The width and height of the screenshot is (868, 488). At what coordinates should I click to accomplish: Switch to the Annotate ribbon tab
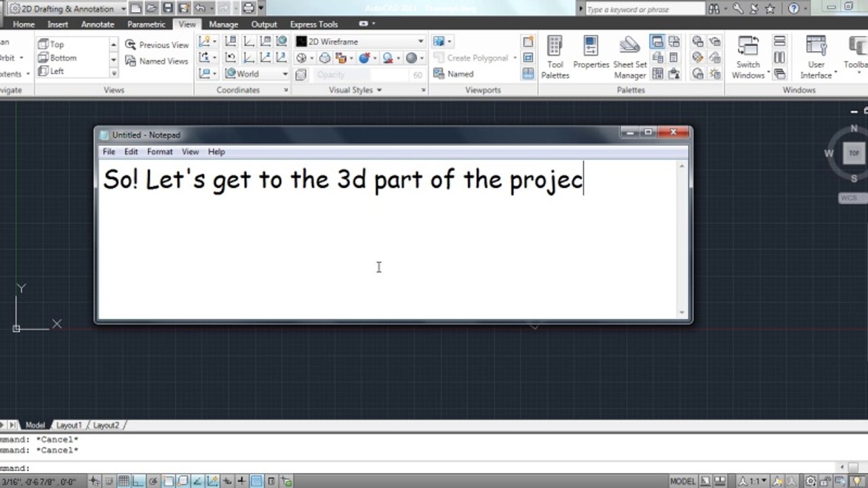(98, 24)
